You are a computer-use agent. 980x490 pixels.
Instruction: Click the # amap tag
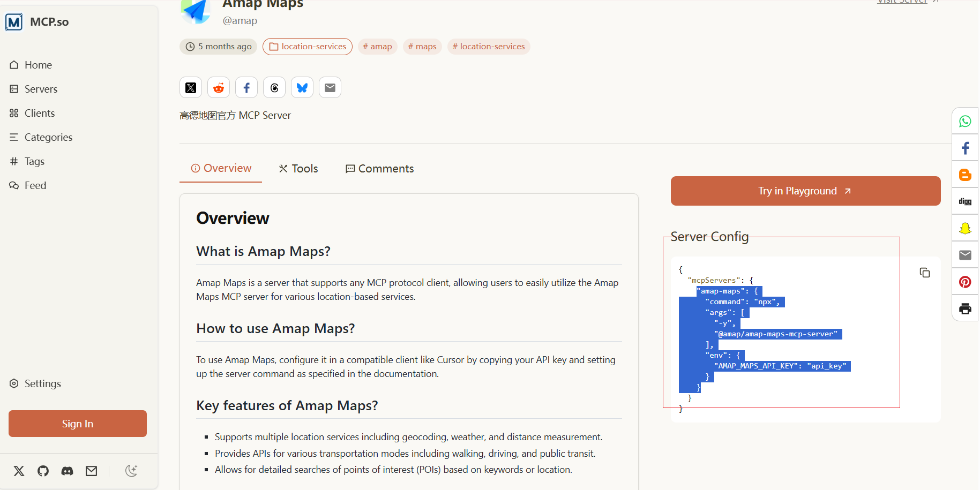coord(377,47)
